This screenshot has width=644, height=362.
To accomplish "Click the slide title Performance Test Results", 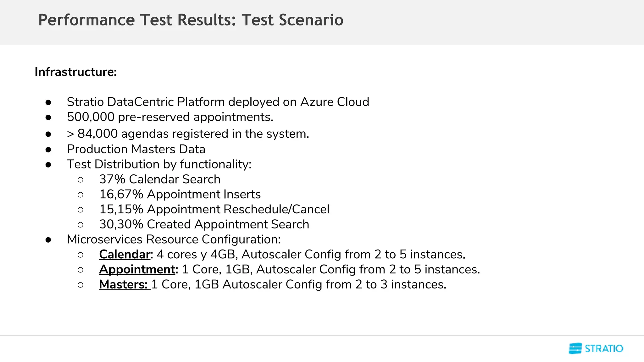I will pos(191,20).
